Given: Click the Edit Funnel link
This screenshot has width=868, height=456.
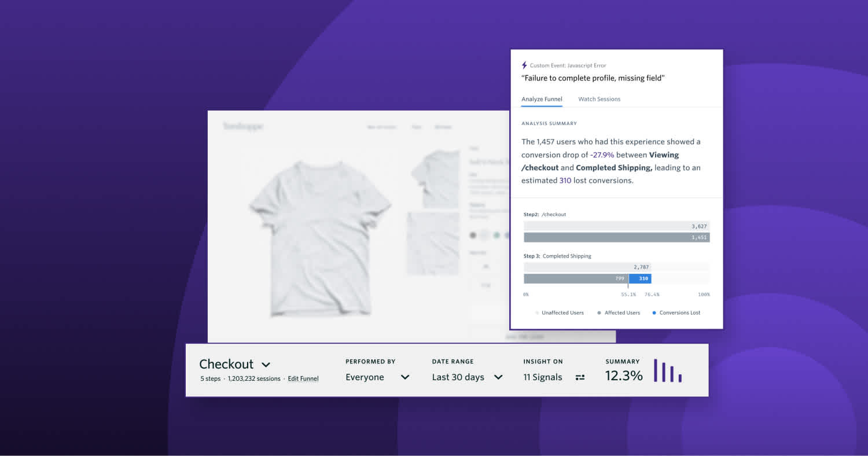Looking at the screenshot, I should [x=303, y=378].
